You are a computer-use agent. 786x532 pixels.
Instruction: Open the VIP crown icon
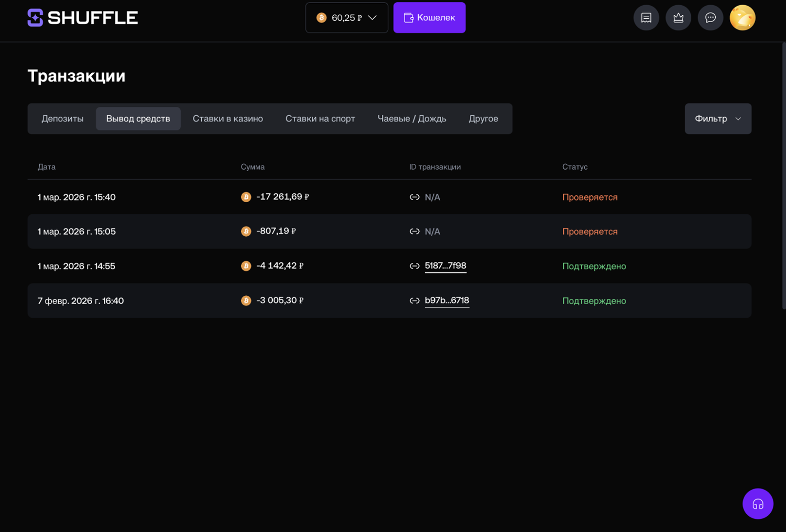(678, 18)
